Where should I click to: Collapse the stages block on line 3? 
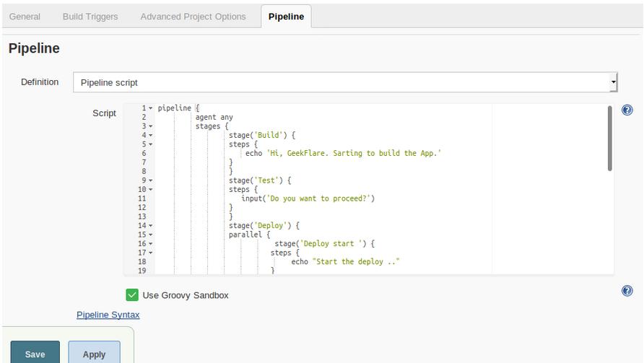[x=150, y=126]
